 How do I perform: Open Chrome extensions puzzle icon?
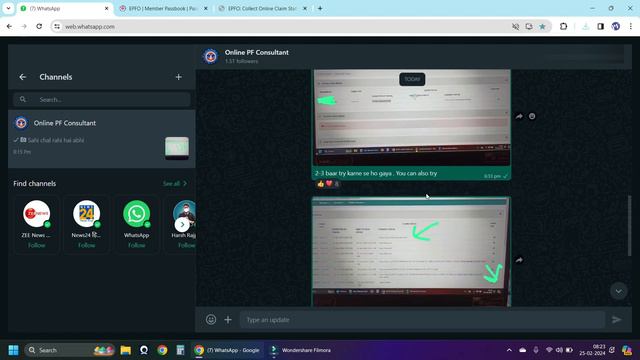tap(563, 27)
